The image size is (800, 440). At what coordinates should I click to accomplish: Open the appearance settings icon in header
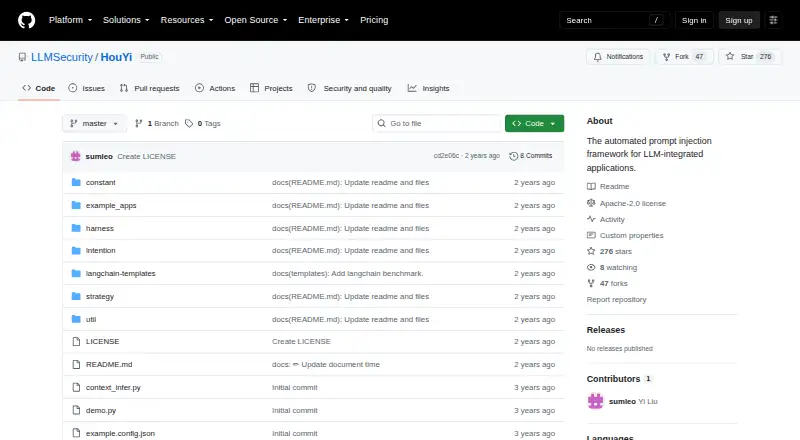tap(773, 20)
